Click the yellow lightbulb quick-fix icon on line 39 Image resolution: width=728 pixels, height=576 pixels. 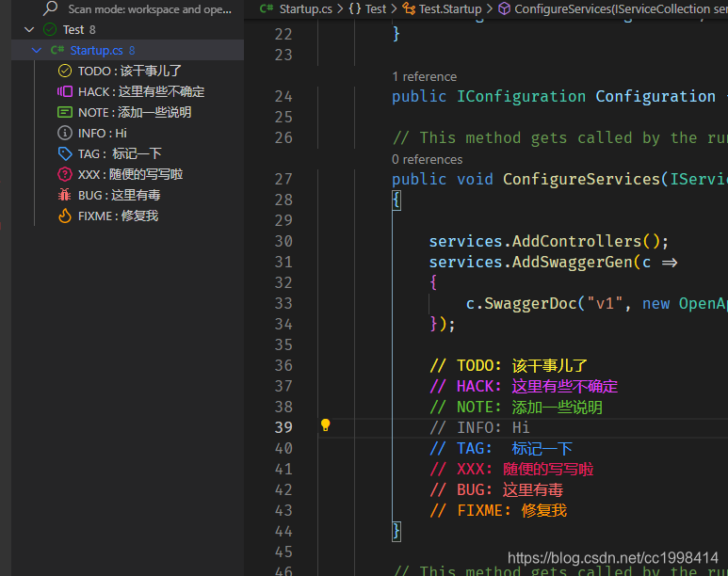pyautogui.click(x=326, y=425)
